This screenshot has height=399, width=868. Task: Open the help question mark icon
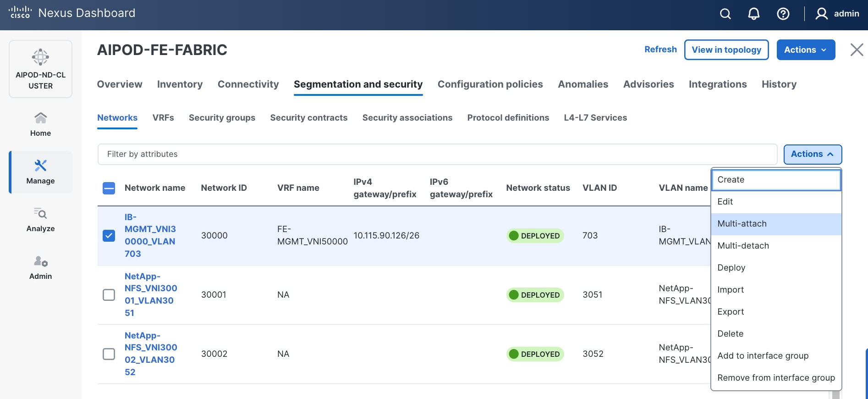(783, 14)
